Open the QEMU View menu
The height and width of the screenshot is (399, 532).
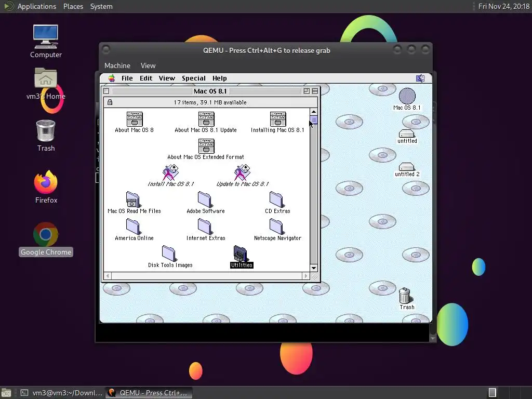click(x=148, y=65)
